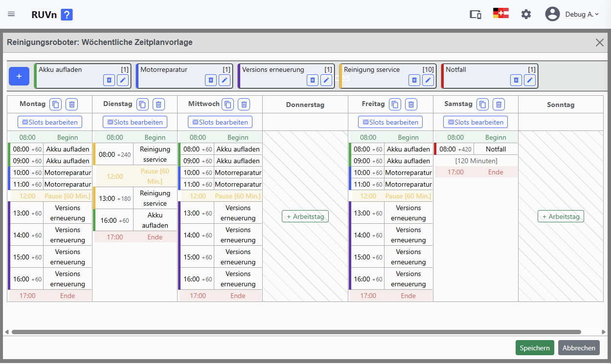
Task: Edit the Motorreparatur task type
Action: tap(225, 80)
